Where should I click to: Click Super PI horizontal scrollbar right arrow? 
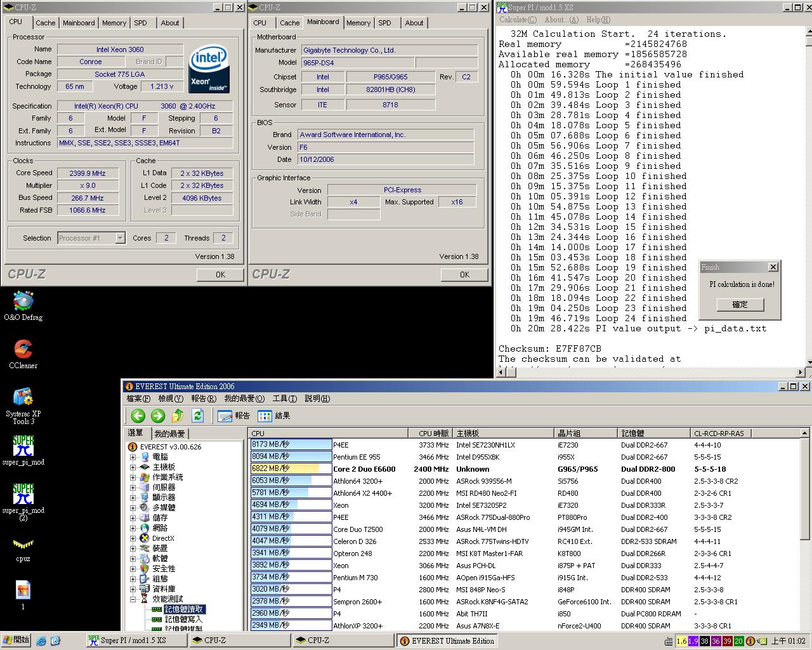click(800, 373)
